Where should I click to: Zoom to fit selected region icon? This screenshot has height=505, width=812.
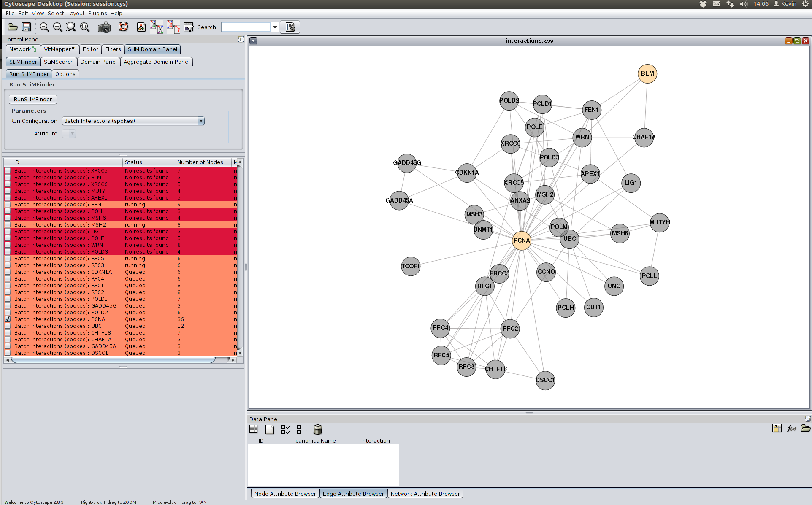click(x=71, y=27)
